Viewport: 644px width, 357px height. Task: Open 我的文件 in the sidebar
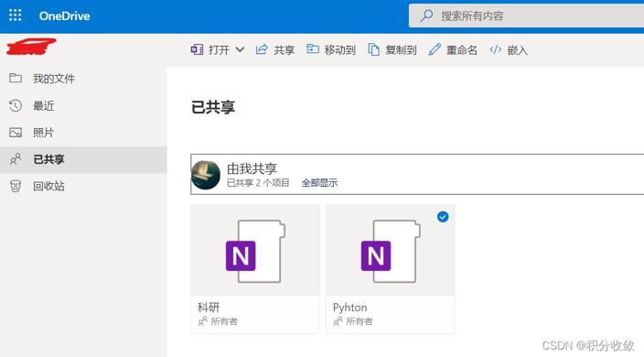[x=83, y=79]
